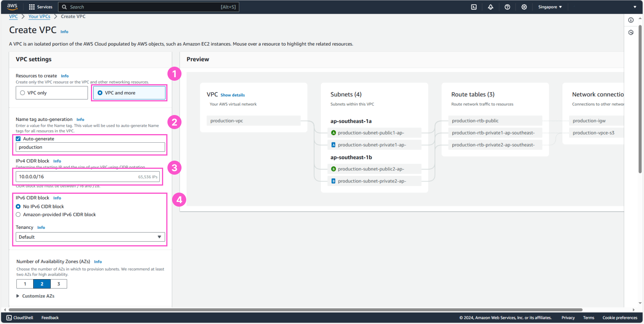Open the help question mark menu
The image size is (644, 324).
(x=507, y=7)
